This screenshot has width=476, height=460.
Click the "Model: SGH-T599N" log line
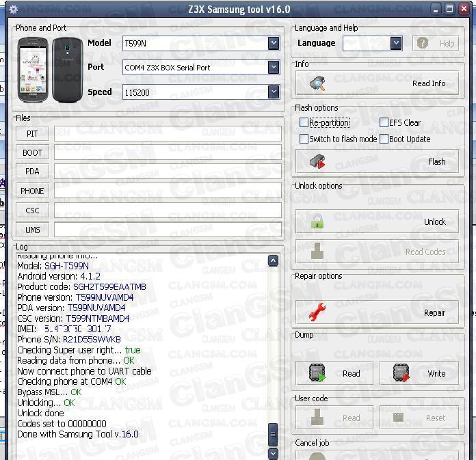point(53,266)
